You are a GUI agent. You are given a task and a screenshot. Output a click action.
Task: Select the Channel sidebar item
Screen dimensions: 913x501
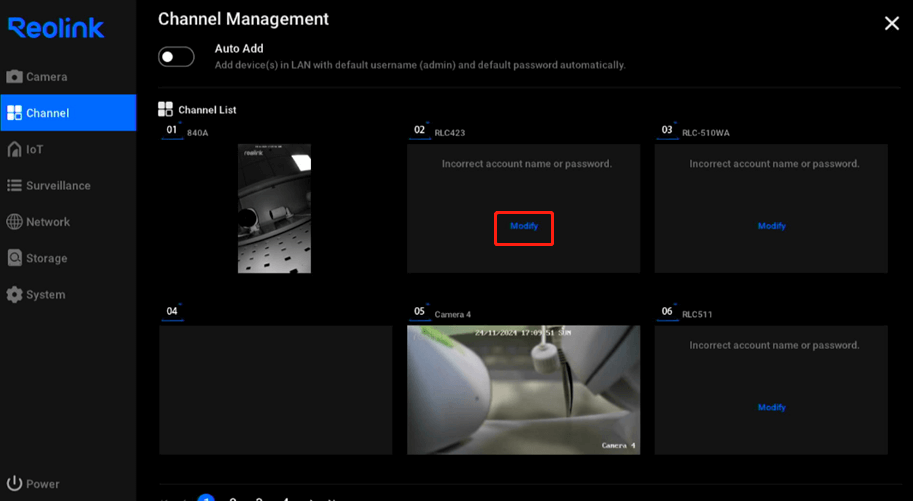pos(68,112)
